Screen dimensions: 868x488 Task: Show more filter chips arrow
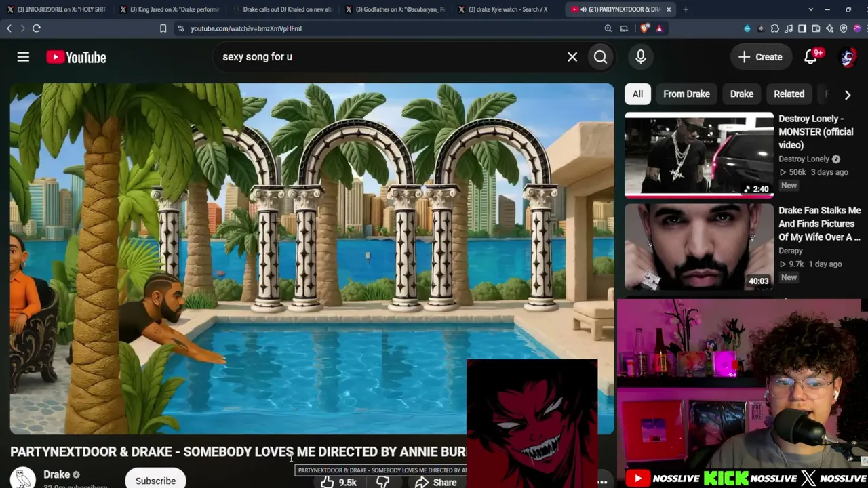click(x=848, y=94)
